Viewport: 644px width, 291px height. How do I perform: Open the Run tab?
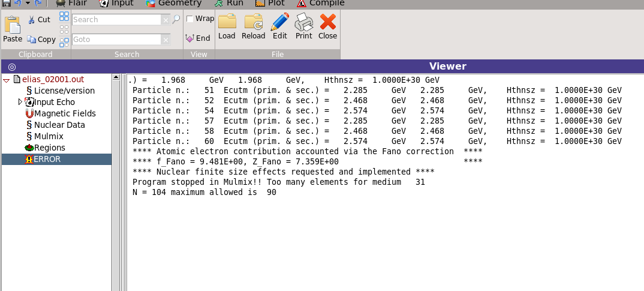coord(228,3)
